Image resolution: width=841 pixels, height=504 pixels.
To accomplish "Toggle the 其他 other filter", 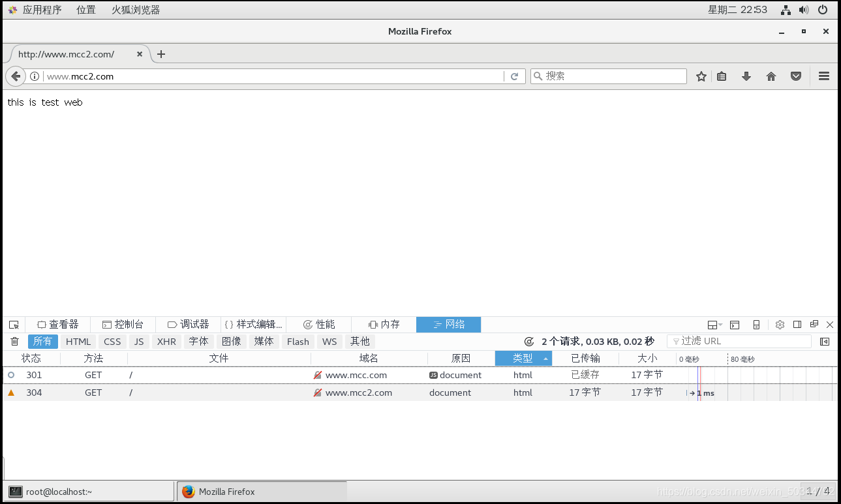I will 360,342.
